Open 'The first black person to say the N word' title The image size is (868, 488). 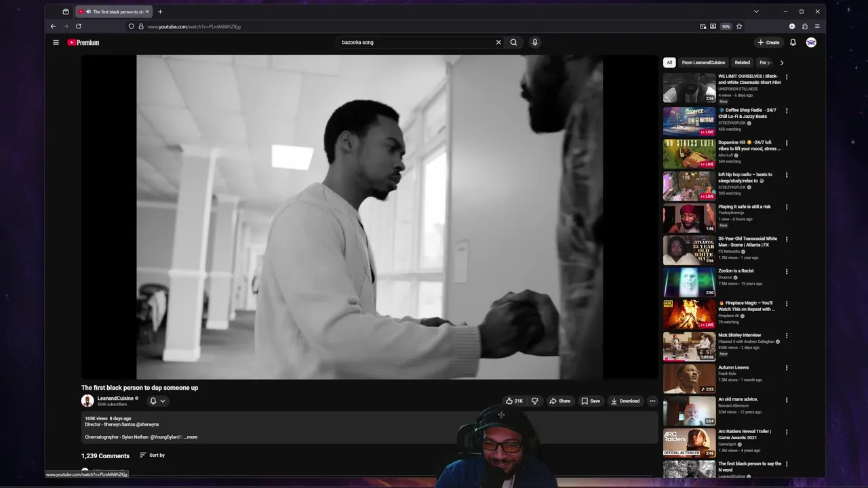(x=750, y=466)
